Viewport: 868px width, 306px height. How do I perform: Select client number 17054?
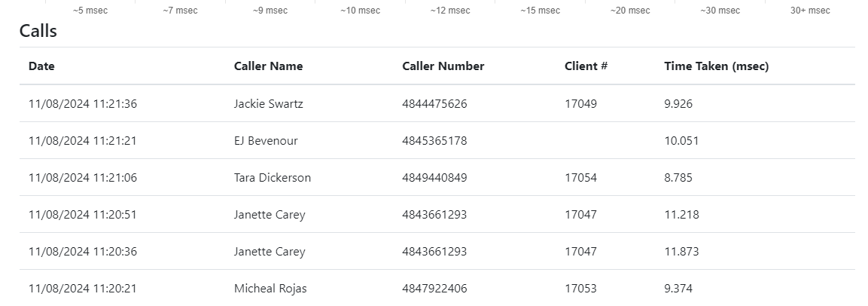tap(580, 178)
